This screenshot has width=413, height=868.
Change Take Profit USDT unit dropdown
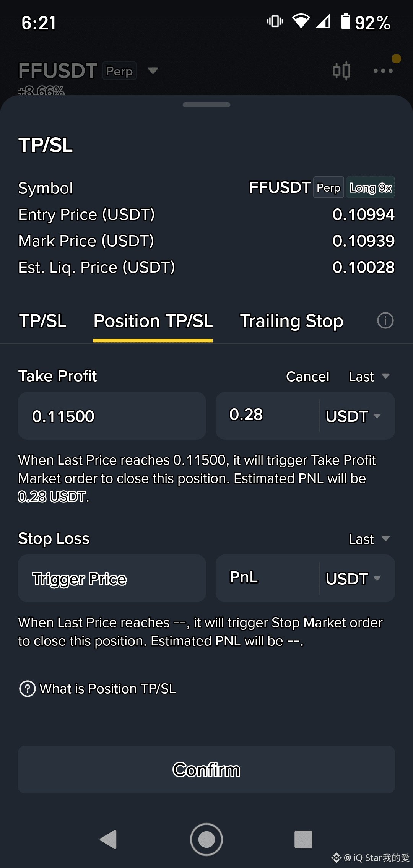(x=353, y=416)
